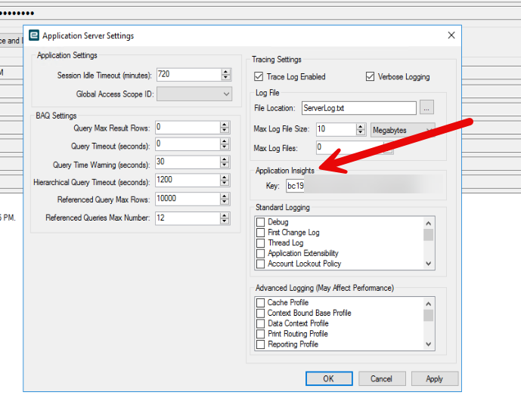Screen dimensions: 521x420
Task: Click the Hierarchical Query Timeout field
Action: click(188, 181)
